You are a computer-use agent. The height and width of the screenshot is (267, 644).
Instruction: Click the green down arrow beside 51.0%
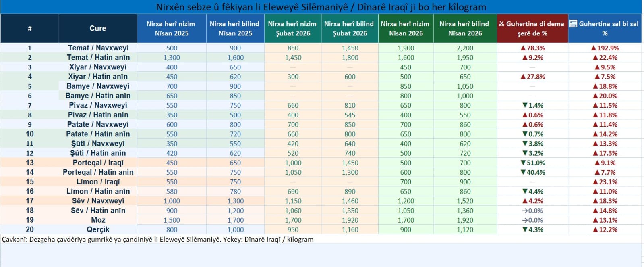pos(523,163)
